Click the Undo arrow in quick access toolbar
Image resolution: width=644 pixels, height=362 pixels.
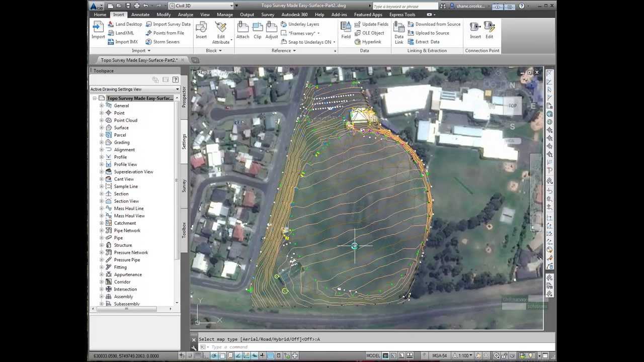pyautogui.click(x=146, y=6)
